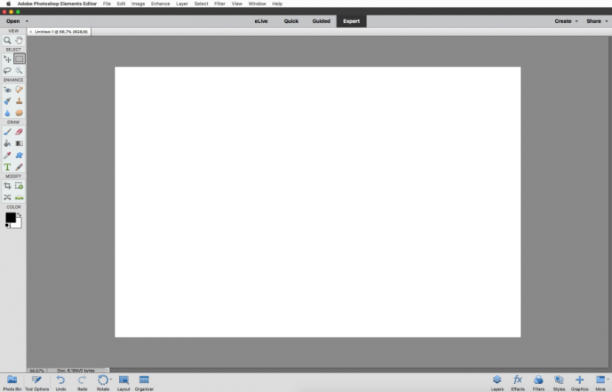Toggle the Photo Bin panel
The width and height of the screenshot is (612, 392).
point(12,383)
